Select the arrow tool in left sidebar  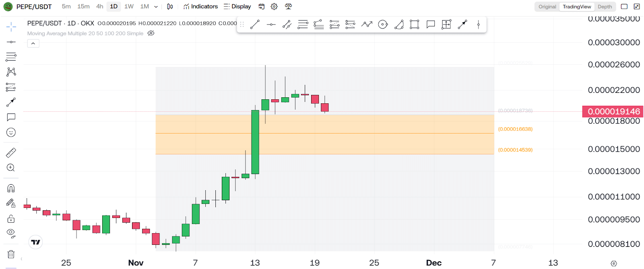pyautogui.click(x=11, y=102)
